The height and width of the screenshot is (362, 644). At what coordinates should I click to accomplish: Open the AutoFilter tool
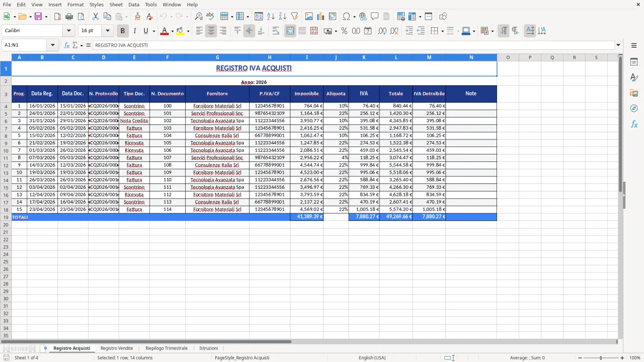click(294, 16)
